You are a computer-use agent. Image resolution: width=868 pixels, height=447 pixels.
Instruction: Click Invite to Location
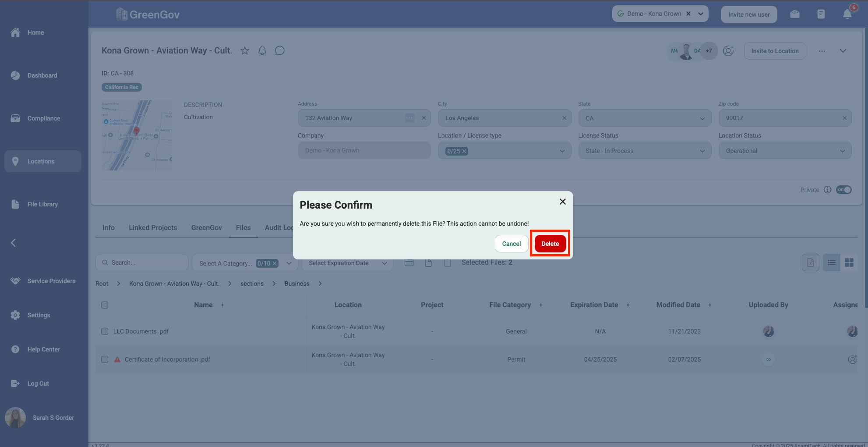coord(775,51)
